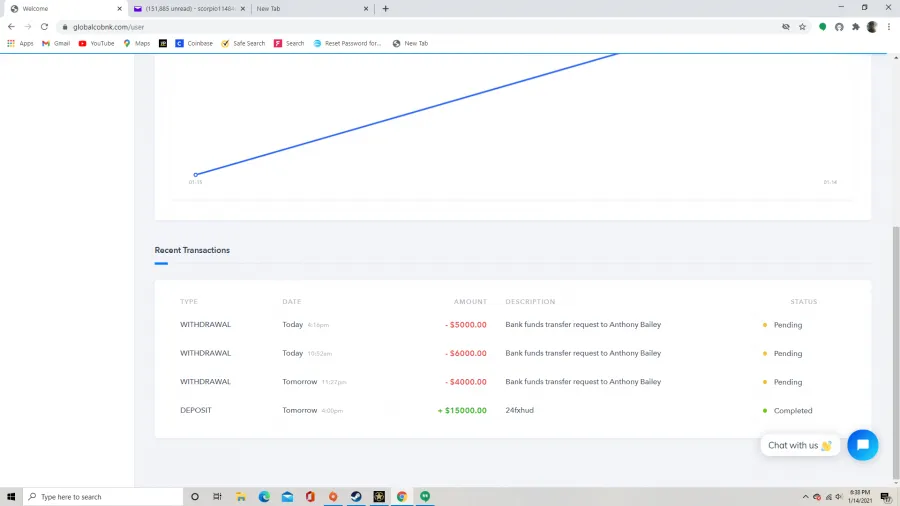Open the Chat with us bubble icon
This screenshot has width=900, height=506.
pyautogui.click(x=862, y=445)
